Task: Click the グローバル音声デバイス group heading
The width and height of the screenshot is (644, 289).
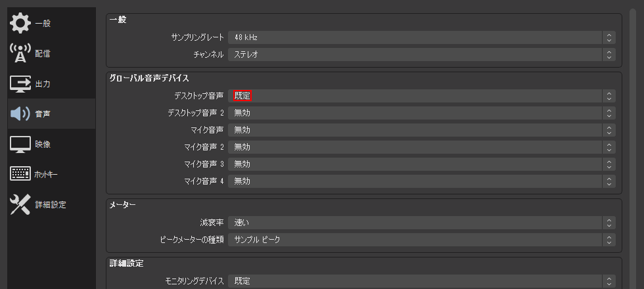Action: click(149, 78)
